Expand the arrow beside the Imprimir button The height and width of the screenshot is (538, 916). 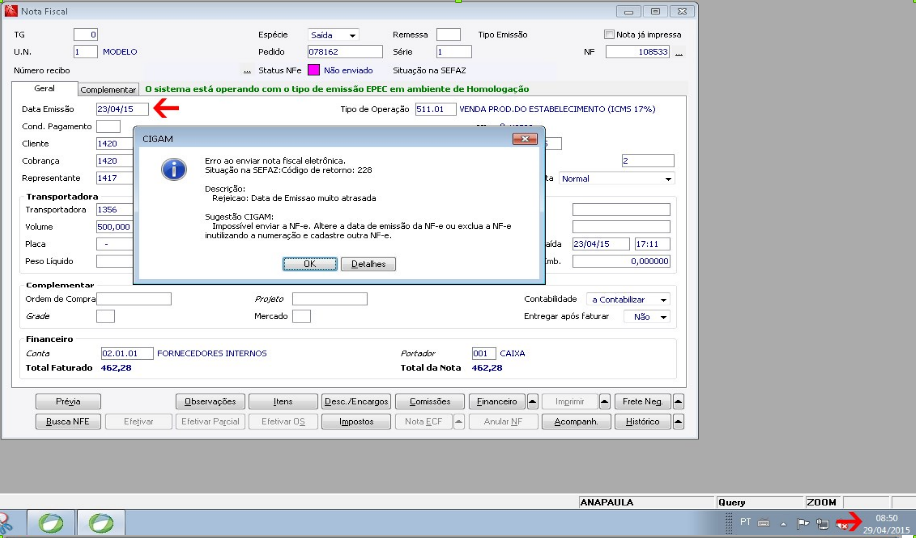pyautogui.click(x=605, y=401)
